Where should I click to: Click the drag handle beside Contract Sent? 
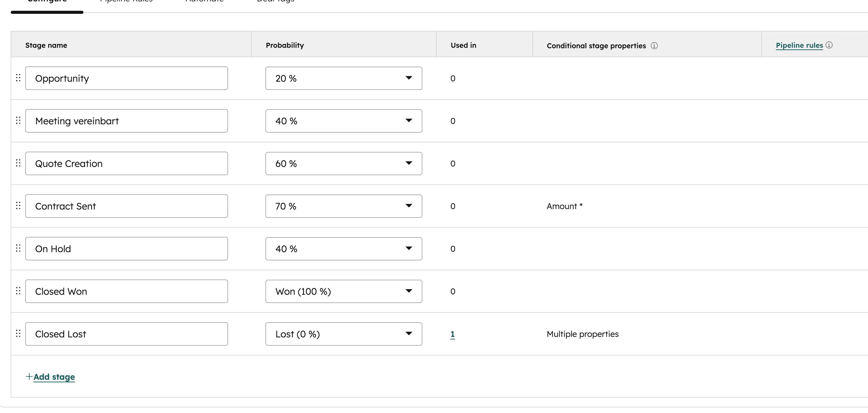coord(19,206)
